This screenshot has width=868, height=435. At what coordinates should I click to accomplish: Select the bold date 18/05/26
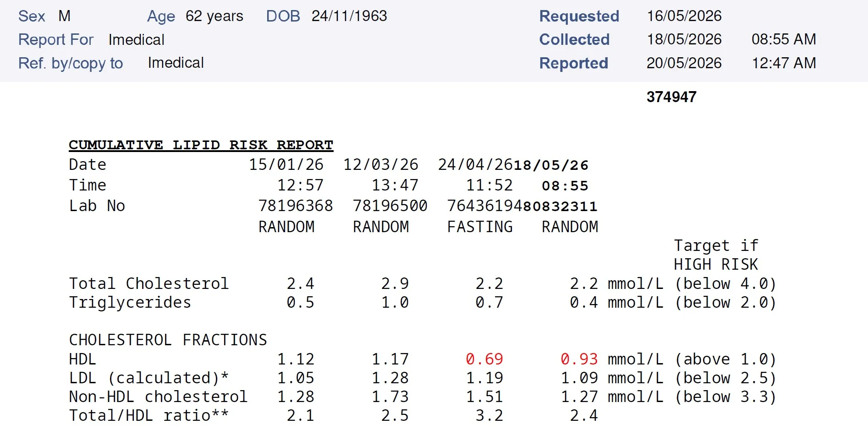tap(551, 165)
